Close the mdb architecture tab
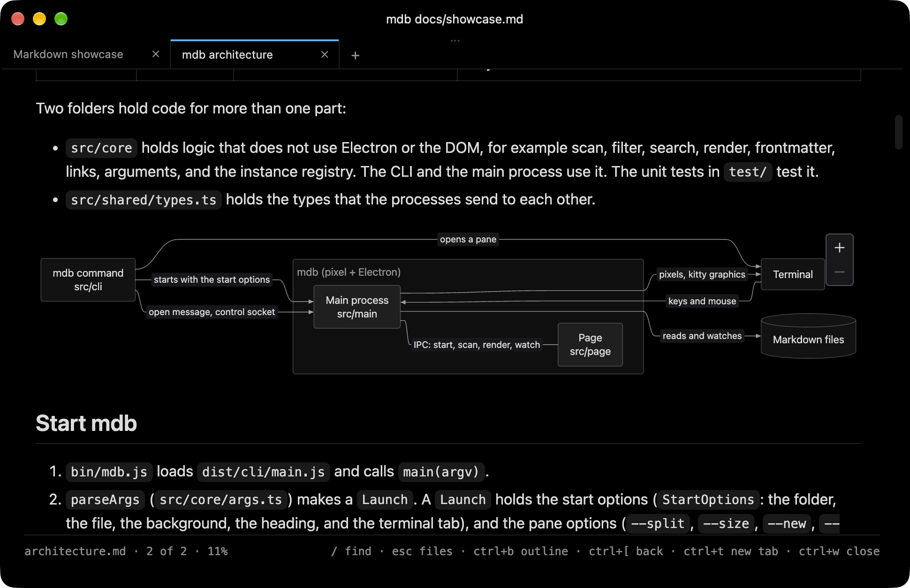This screenshot has width=910, height=588. (324, 55)
